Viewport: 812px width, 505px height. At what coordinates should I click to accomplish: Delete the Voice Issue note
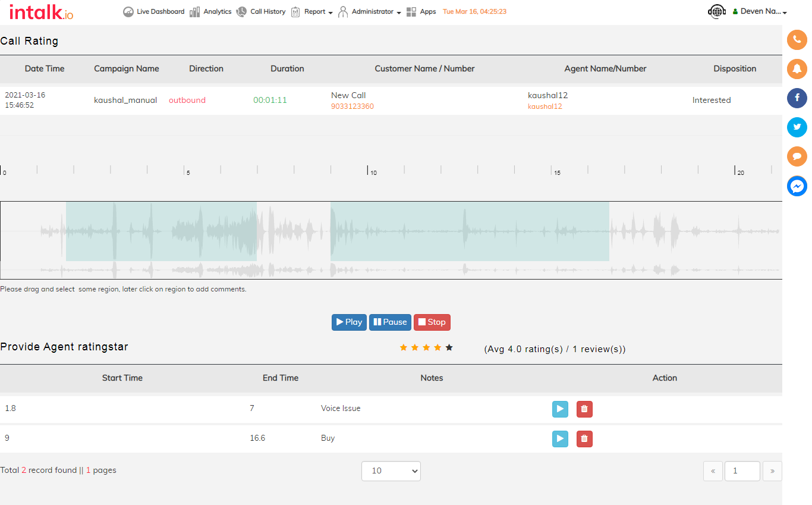[584, 409]
